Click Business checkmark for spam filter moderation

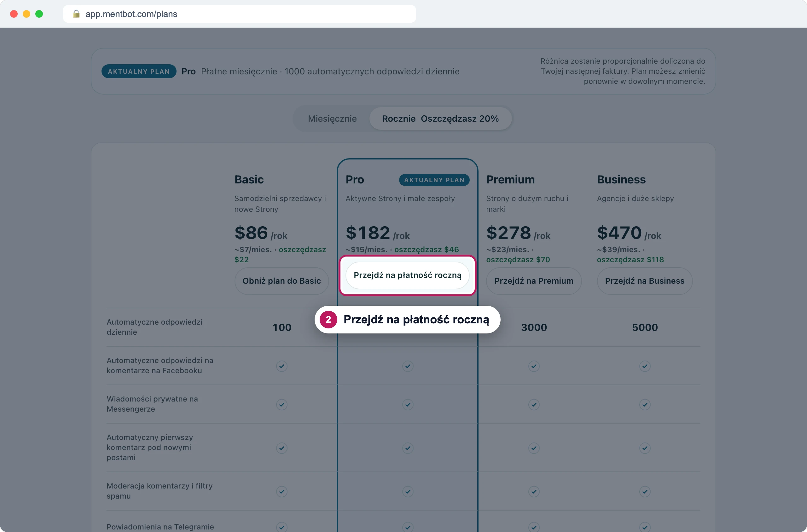(x=645, y=491)
